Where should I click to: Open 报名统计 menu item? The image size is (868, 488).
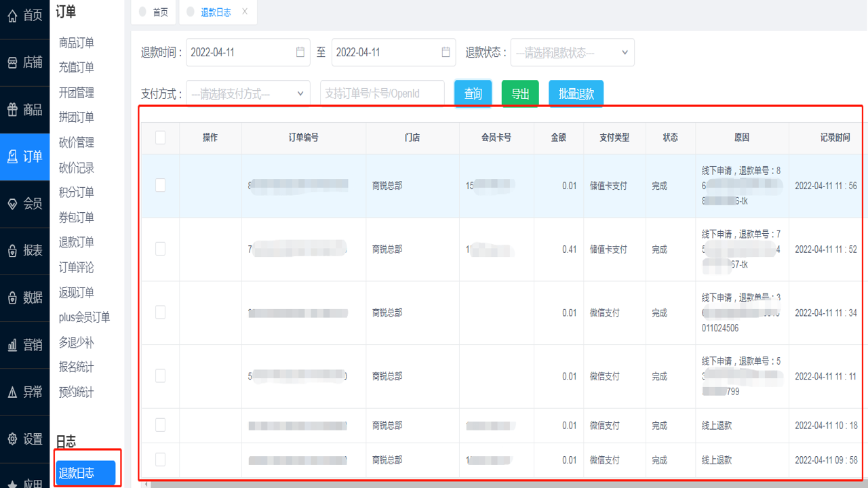77,367
